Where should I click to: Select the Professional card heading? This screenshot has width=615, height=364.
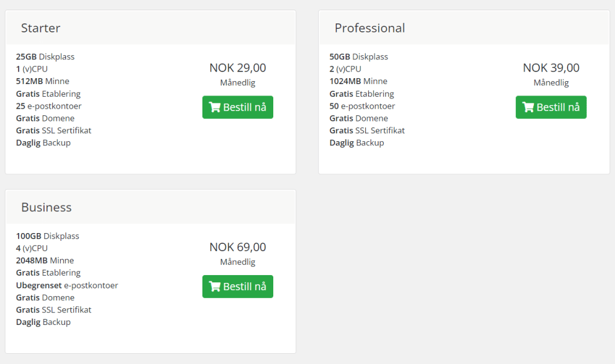[369, 28]
